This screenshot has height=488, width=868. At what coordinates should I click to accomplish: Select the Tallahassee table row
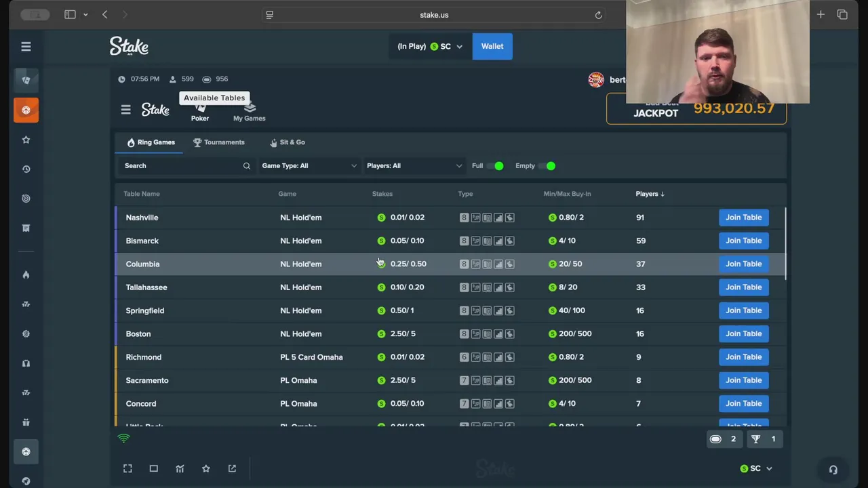450,287
